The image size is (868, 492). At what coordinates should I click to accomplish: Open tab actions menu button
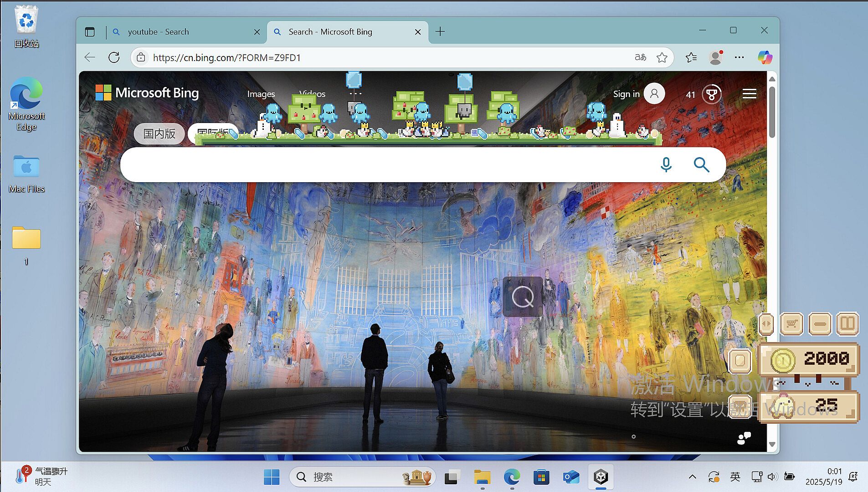pos(90,32)
